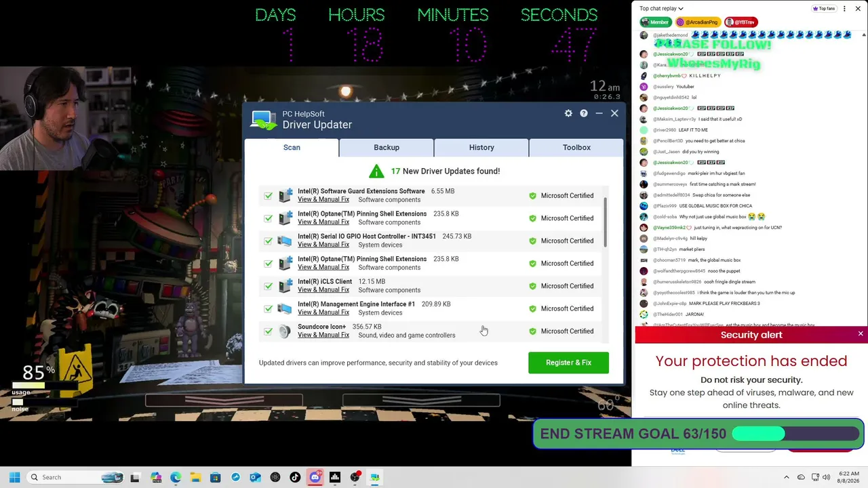868x488 pixels.
Task: Click "17 New Driver Updates found!" text
Action: 446,171
